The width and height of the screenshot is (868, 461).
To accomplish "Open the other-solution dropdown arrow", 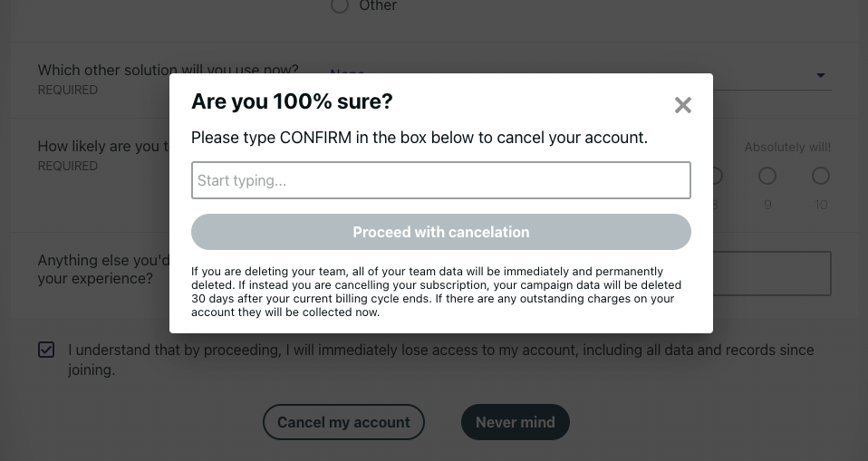I will click(x=821, y=76).
